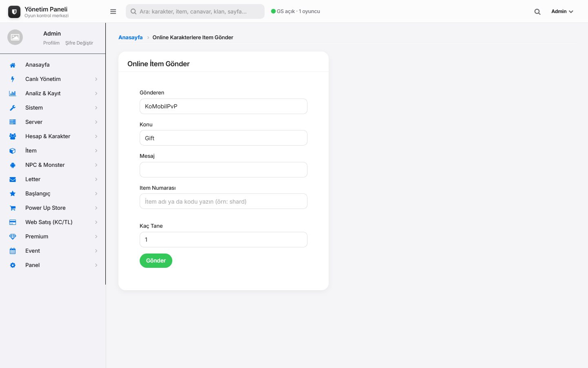Click the Gönderen field with KoMobilPvP

point(223,106)
